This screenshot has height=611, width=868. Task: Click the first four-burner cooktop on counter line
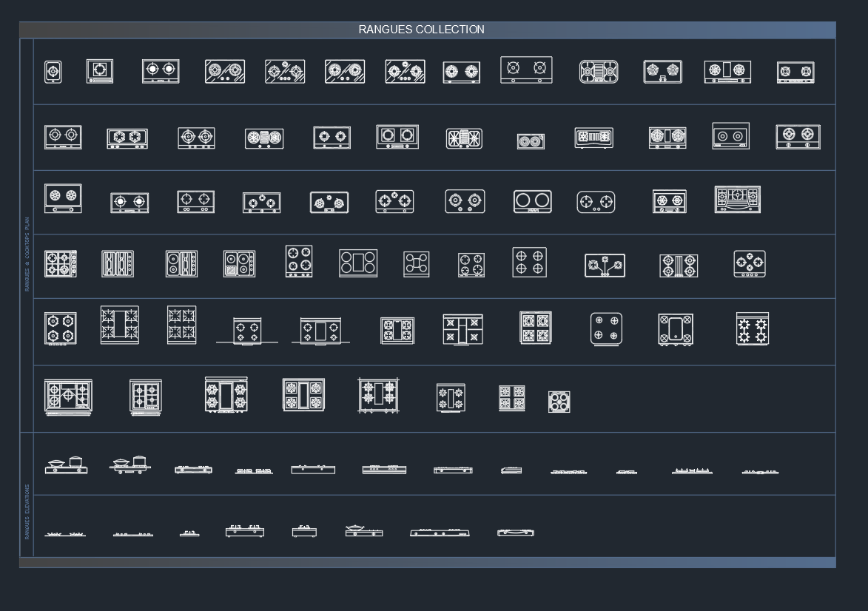[x=247, y=331]
